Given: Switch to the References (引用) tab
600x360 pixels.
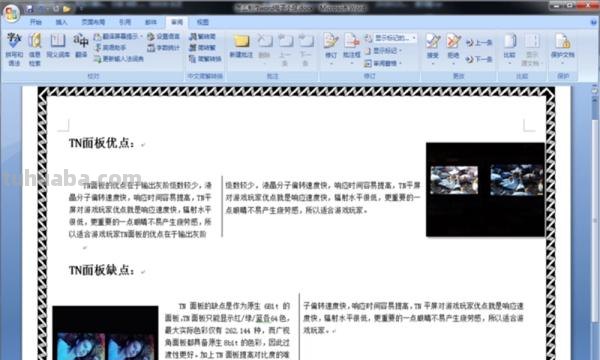Looking at the screenshot, I should 125,22.
